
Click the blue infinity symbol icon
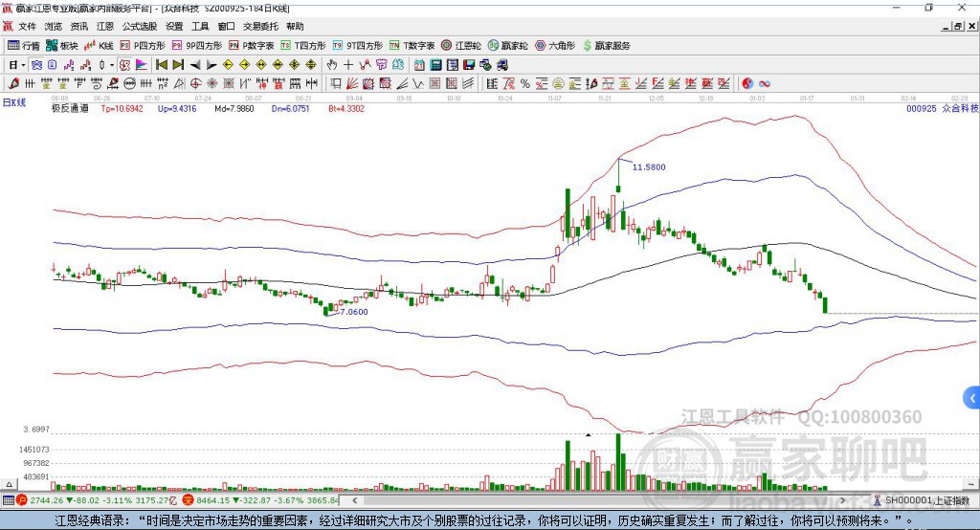point(765,84)
